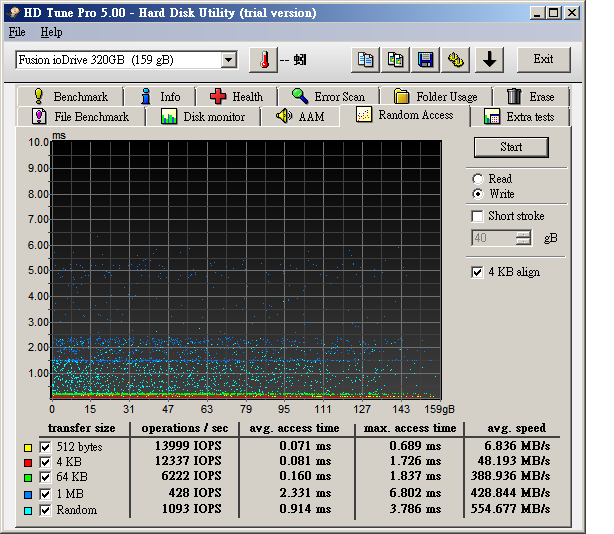Viewport: 614px width, 534px height.
Task: Click the drive name field Fusion ioDrive 320GB
Action: tap(119, 60)
